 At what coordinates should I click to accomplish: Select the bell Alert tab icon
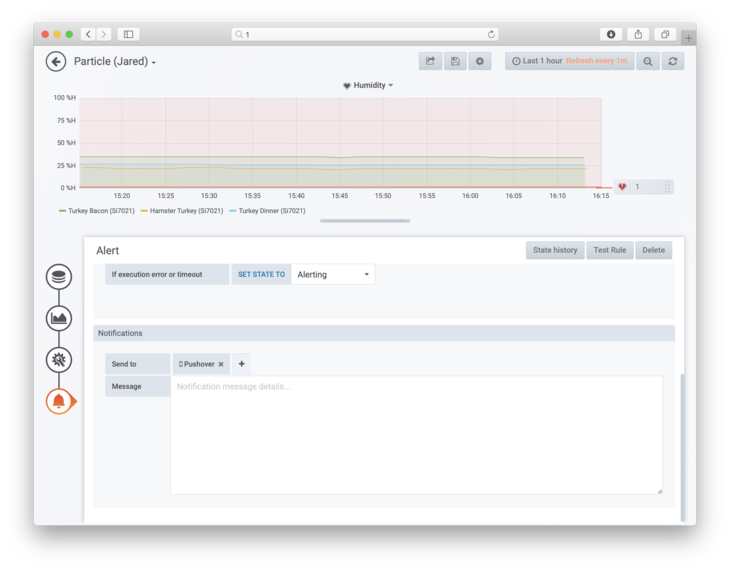pyautogui.click(x=59, y=401)
